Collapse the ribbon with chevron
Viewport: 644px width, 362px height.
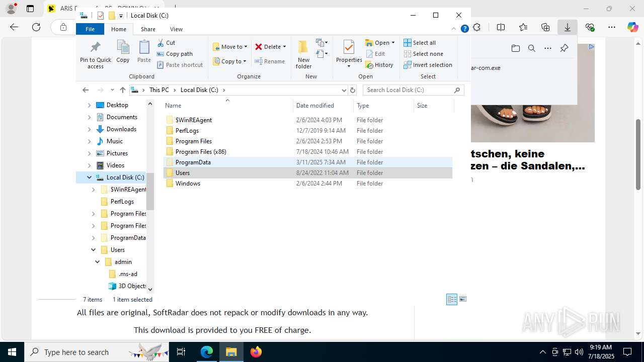[x=454, y=29]
